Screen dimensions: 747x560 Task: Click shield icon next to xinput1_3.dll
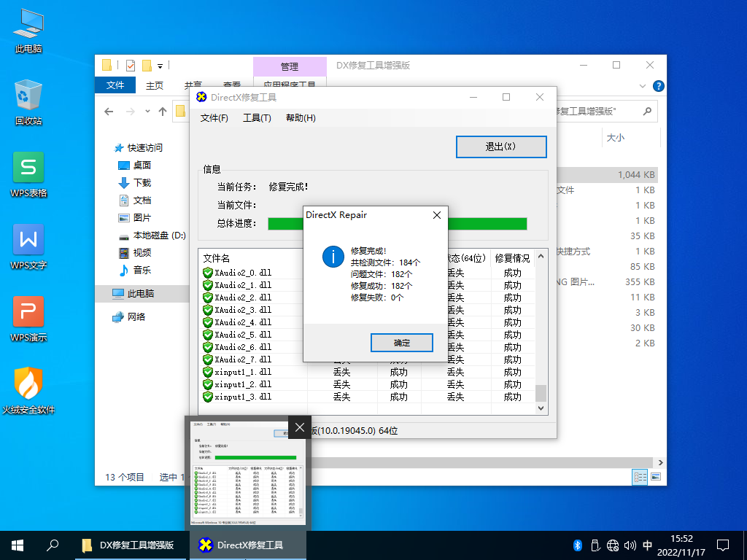click(x=208, y=397)
